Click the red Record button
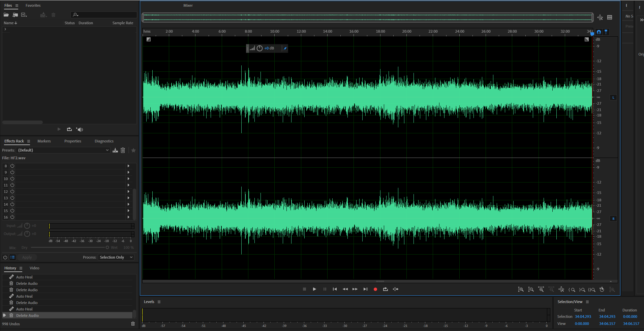Screen dimensions: 644x331 click(375, 289)
